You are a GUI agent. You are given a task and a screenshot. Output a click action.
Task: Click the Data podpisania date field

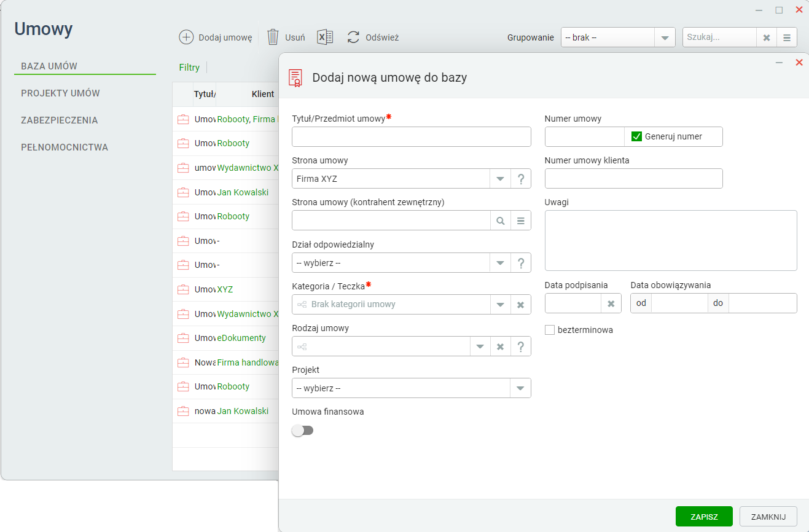point(573,303)
